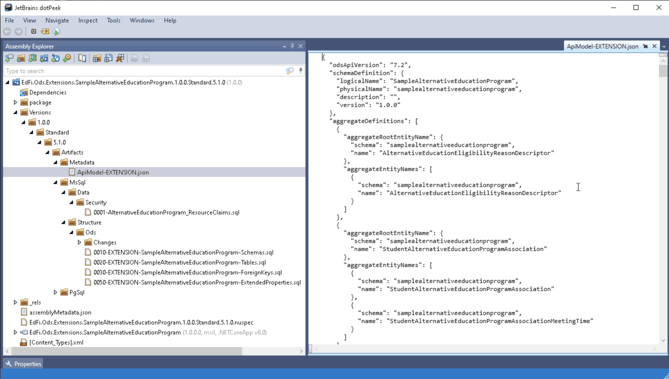Screen dimensions: 669x379
Task: Click the blue gear icon in Assembly Explorer toolbar
Action: 55,58
